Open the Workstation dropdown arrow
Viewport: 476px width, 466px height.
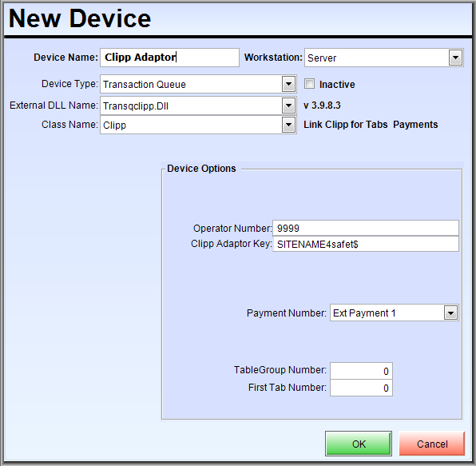(x=455, y=58)
